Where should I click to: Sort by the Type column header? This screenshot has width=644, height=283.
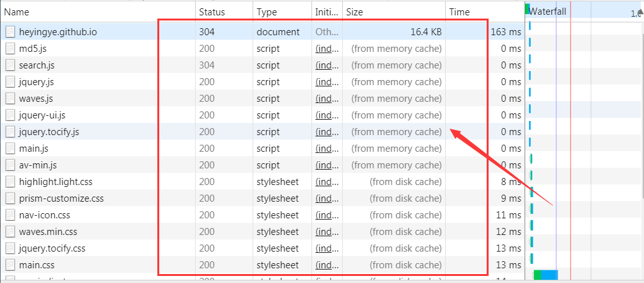point(267,12)
